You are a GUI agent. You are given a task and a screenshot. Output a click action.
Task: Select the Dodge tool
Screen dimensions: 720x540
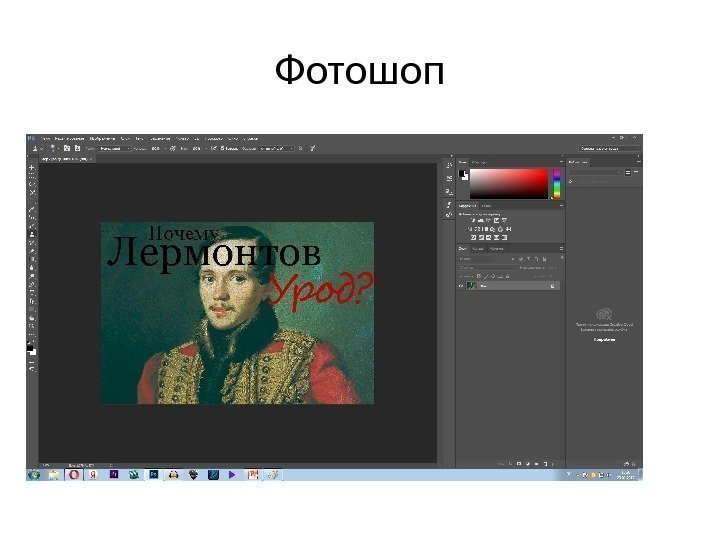pyautogui.click(x=32, y=276)
